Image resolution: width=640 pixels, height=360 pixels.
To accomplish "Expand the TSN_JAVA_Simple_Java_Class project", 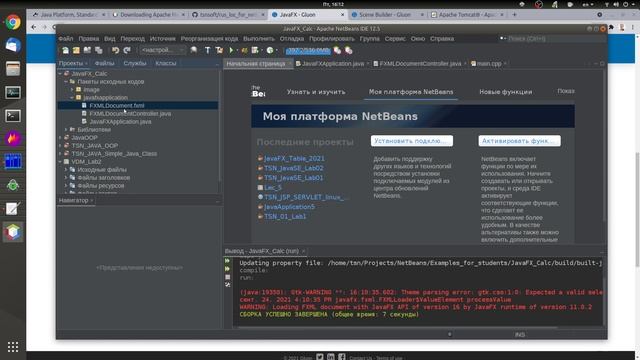I will click(60, 154).
